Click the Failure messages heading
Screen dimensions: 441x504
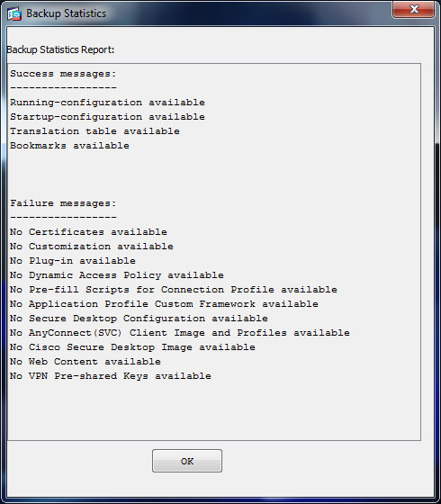(x=63, y=203)
